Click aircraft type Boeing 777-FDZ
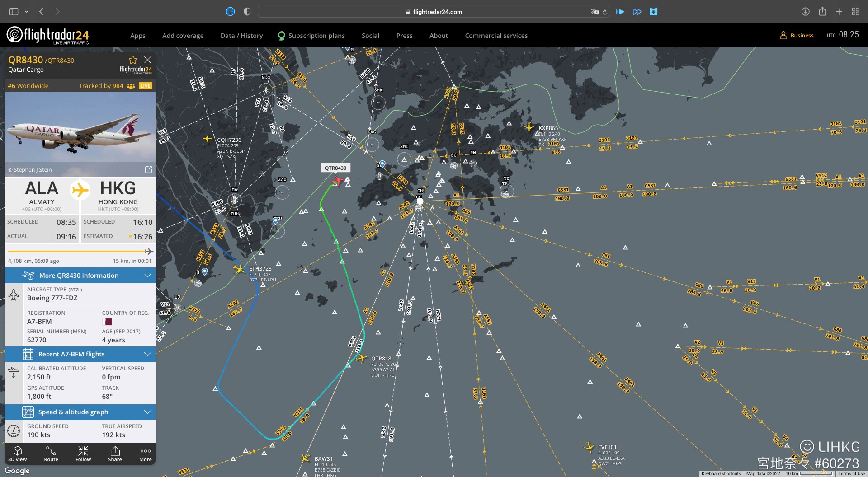868x477 pixels. pyautogui.click(x=52, y=298)
